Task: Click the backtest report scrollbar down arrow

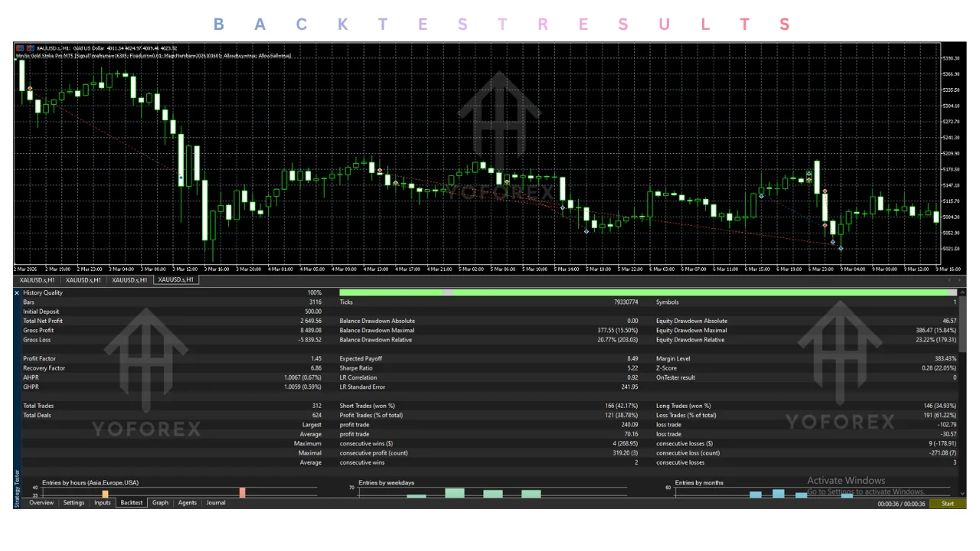Action: (x=962, y=494)
